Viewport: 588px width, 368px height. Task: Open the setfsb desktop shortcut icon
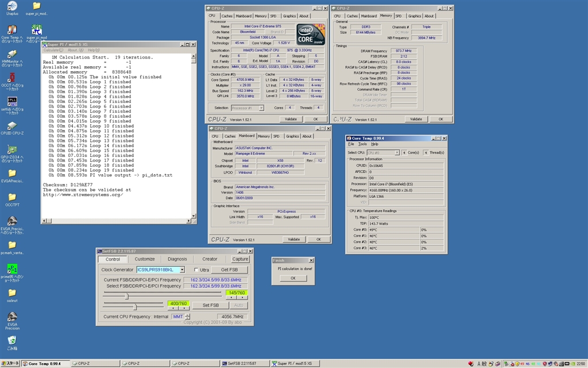tap(12, 102)
